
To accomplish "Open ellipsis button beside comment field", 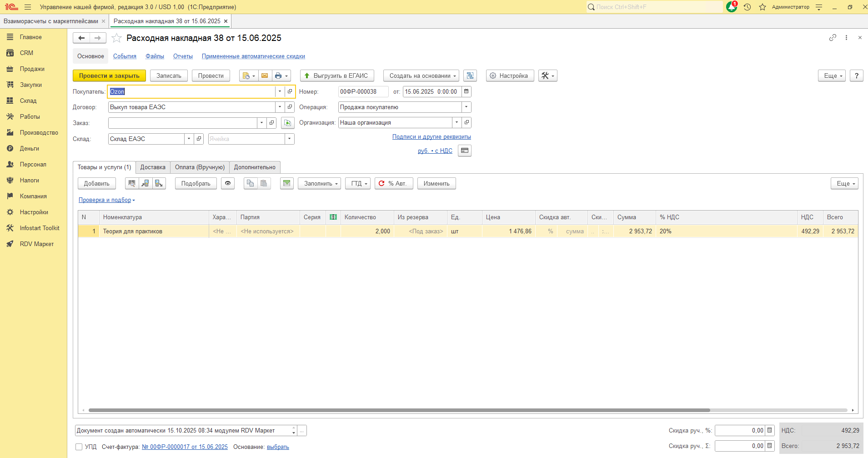I will (302, 430).
